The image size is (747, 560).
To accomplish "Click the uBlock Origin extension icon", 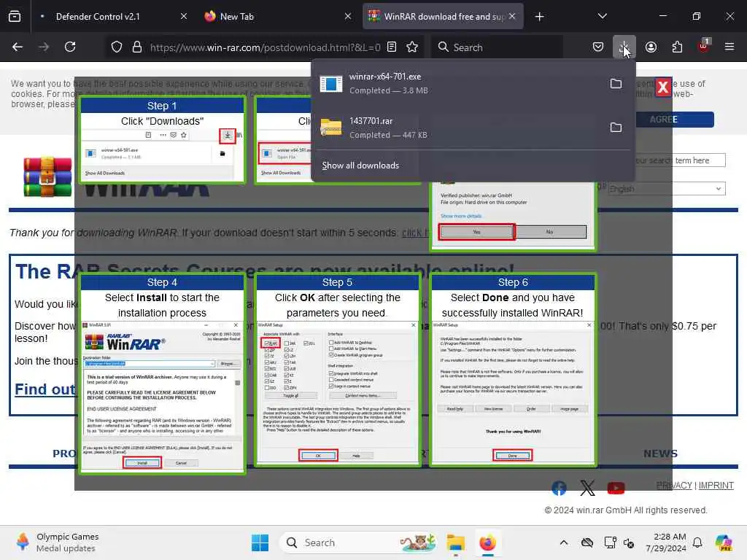I will [703, 46].
